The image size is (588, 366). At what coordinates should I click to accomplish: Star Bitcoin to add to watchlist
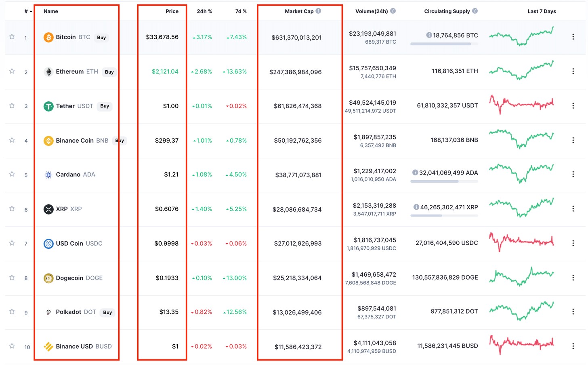coord(12,37)
